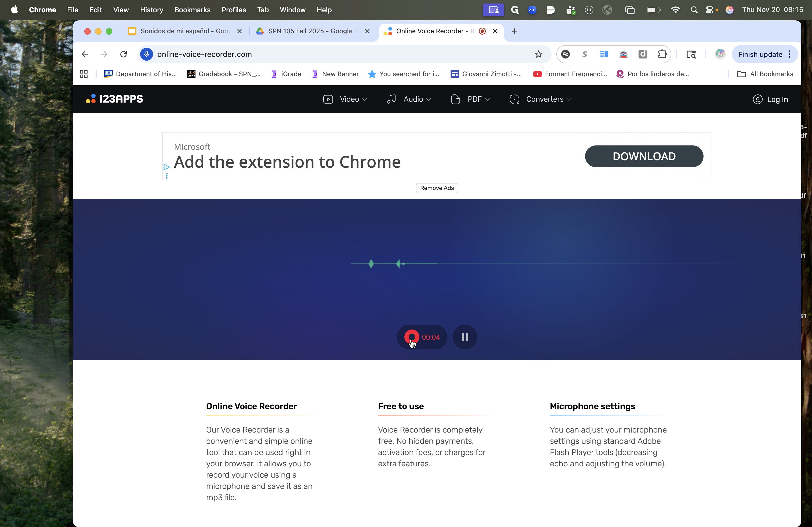The height and width of the screenshot is (527, 812).
Task: Expand the Converters dropdown menu
Action: tap(540, 99)
